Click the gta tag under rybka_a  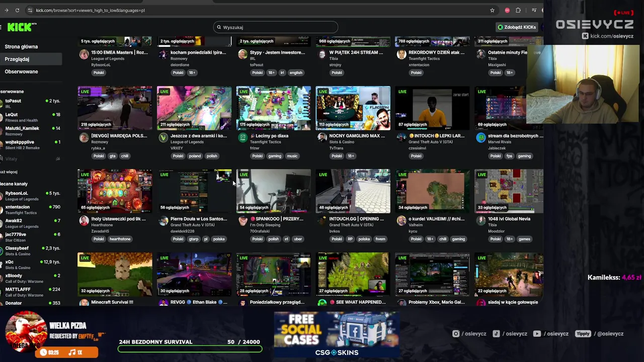[x=112, y=156]
